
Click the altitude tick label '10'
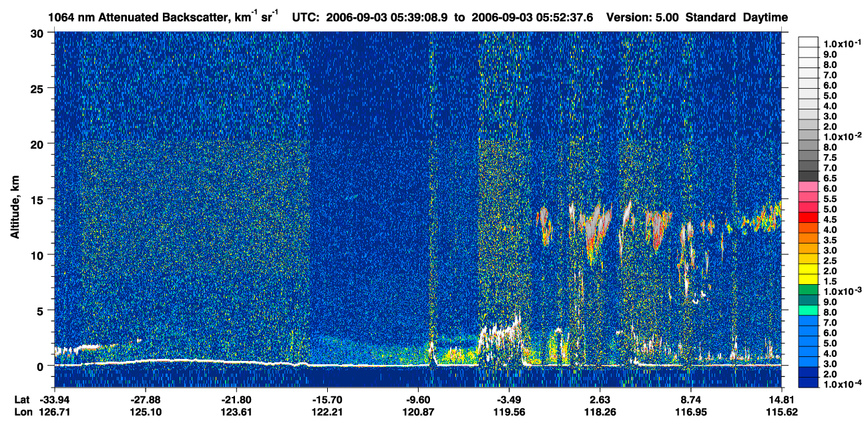[x=39, y=255]
